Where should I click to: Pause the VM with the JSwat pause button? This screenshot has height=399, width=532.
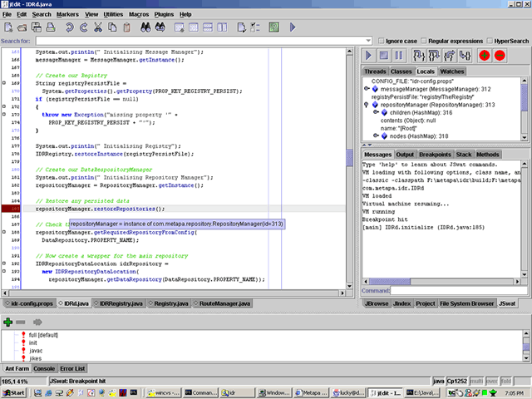point(399,56)
